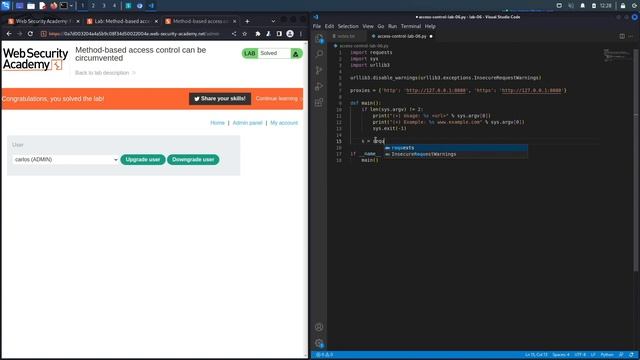Open the Kali applications menu
The image size is (640, 360).
(5, 6)
